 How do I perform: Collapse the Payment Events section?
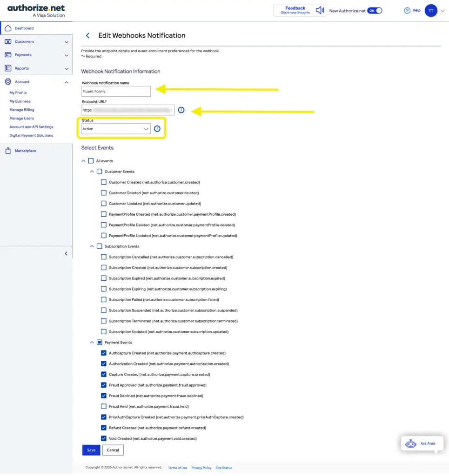92,342
